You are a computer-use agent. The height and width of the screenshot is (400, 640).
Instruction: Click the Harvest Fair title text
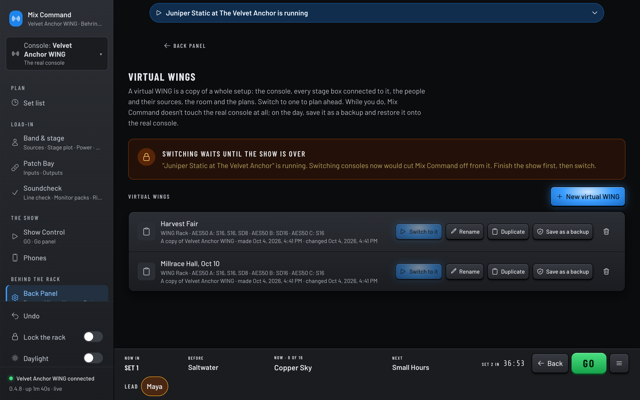click(179, 224)
